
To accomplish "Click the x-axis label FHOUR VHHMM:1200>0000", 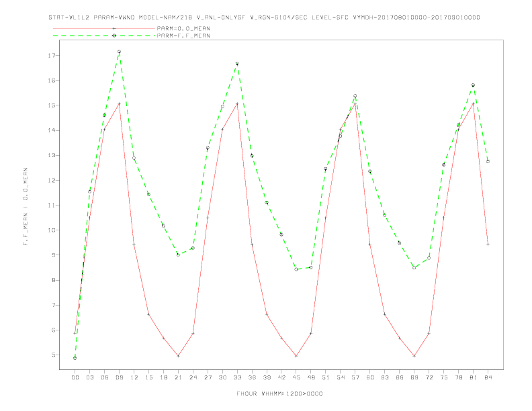I will (279, 394).
